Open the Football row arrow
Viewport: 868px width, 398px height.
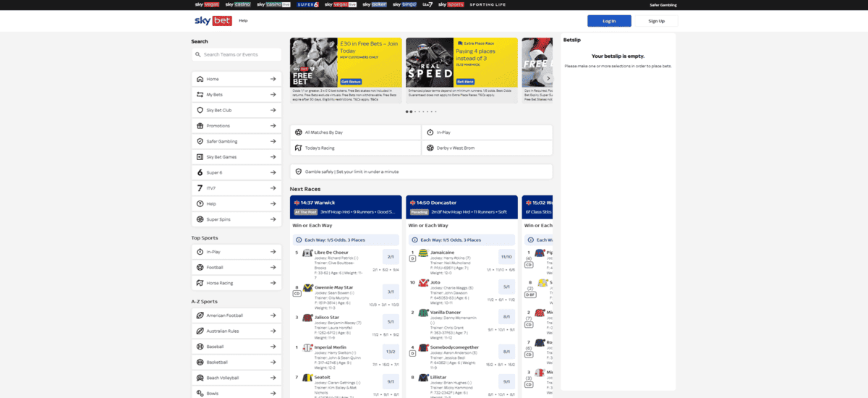[x=273, y=267]
